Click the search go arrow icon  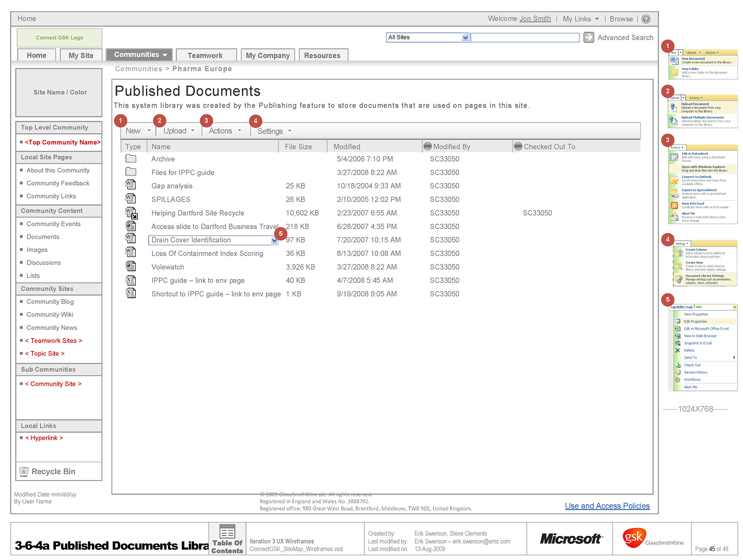(x=589, y=38)
